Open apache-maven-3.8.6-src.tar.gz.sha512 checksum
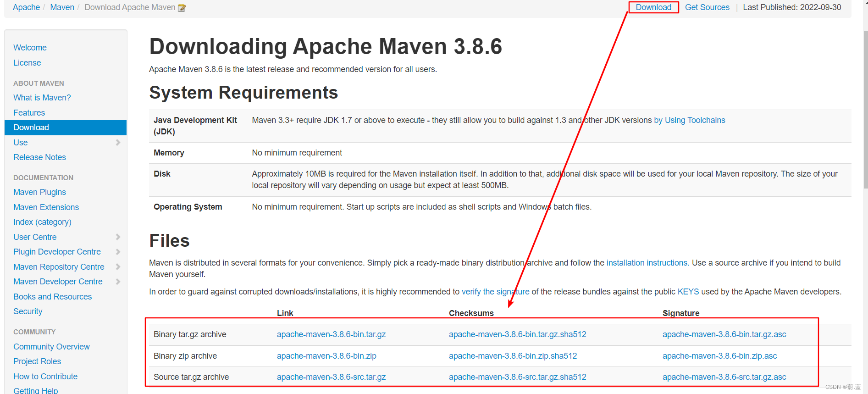Viewport: 868px width, 394px height. pyautogui.click(x=517, y=377)
